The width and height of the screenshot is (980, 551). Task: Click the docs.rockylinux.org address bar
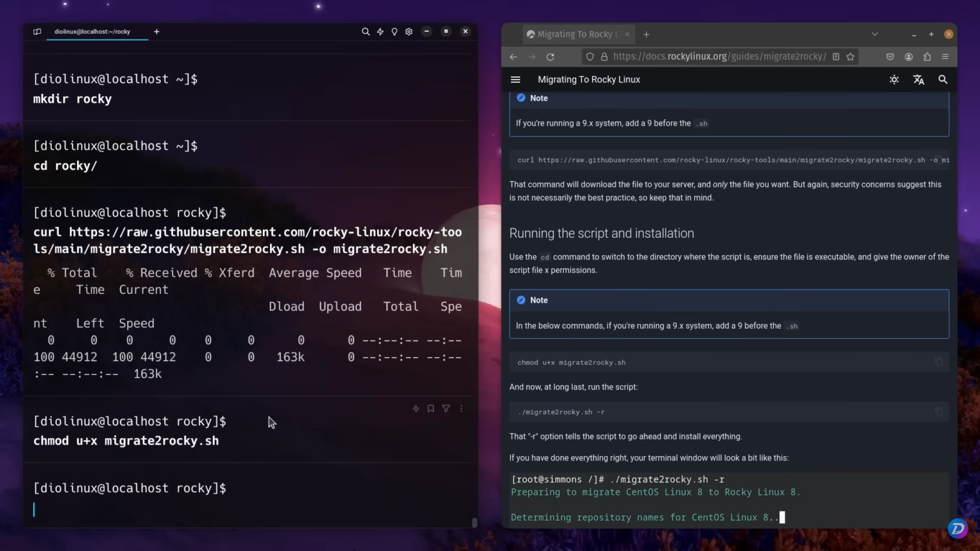[x=720, y=57]
